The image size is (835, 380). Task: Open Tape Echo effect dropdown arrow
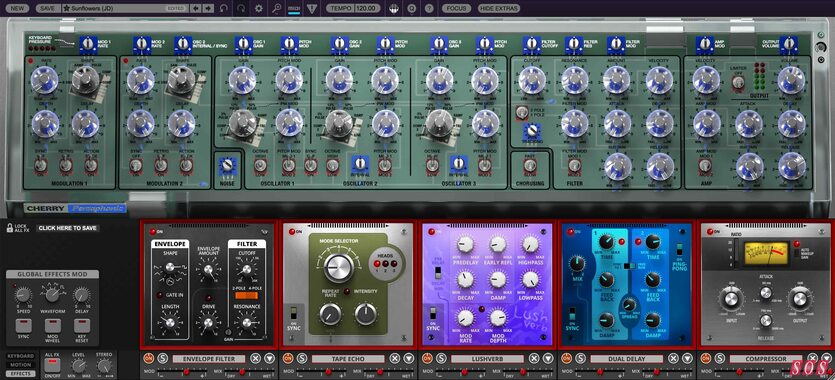click(408, 358)
